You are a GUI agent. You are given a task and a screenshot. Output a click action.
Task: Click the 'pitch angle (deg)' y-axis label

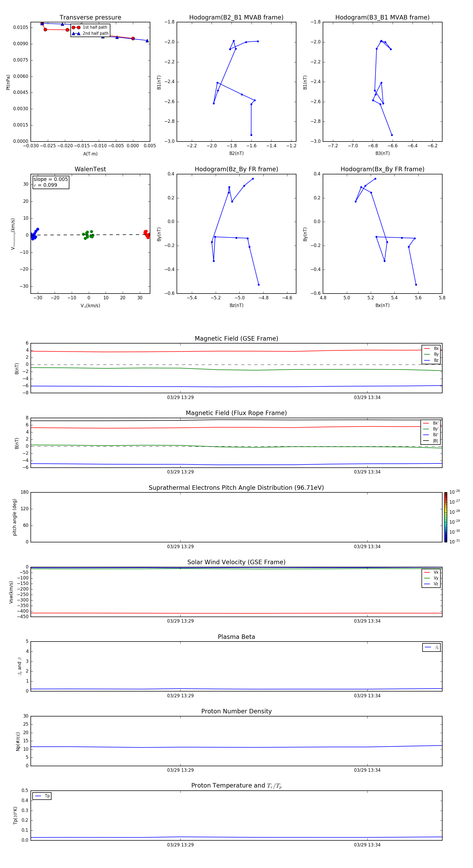[x=15, y=517]
